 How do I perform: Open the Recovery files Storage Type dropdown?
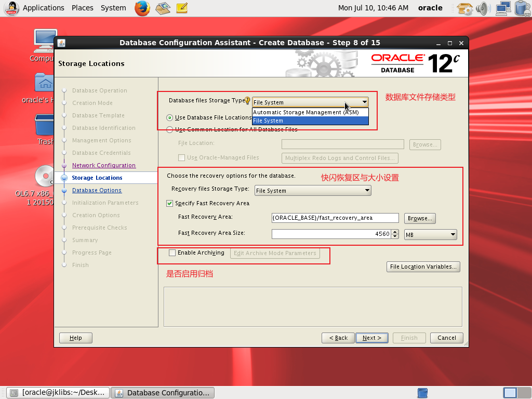pos(312,191)
